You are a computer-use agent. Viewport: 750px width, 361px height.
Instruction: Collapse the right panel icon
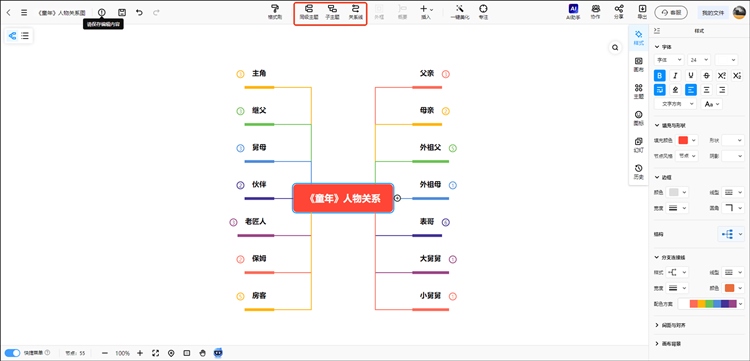point(657,31)
